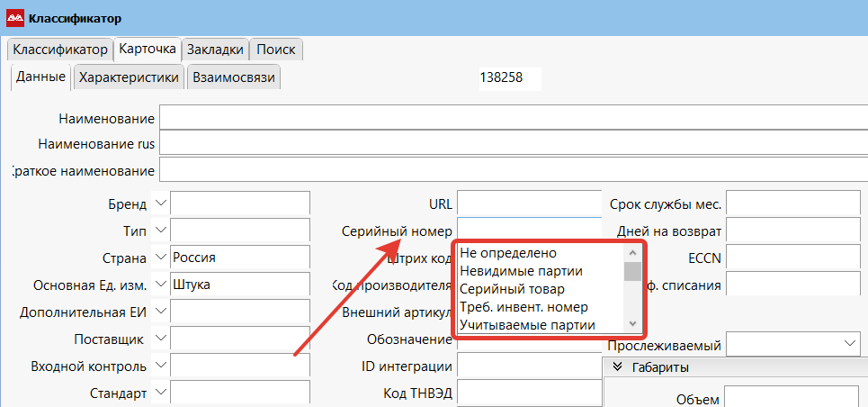Expand the Страна dropdown arrow
This screenshot has width=868, height=407.
point(160,258)
